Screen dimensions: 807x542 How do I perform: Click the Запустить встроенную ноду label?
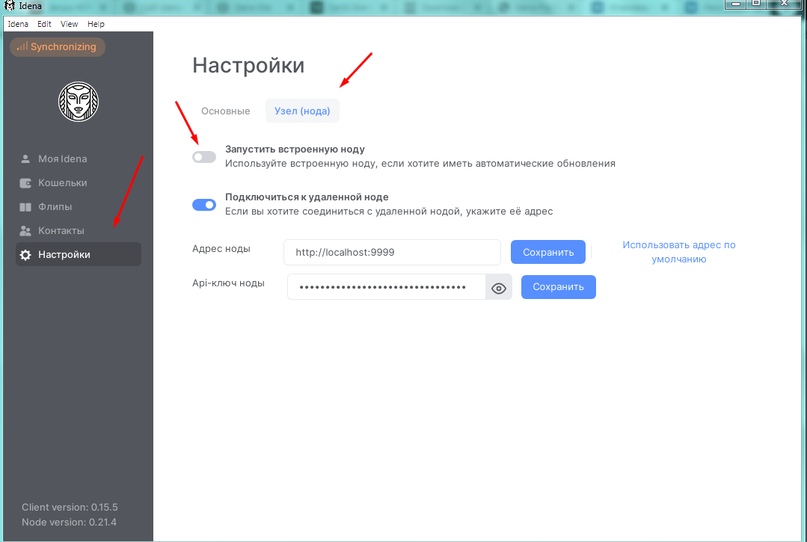pyautogui.click(x=295, y=149)
